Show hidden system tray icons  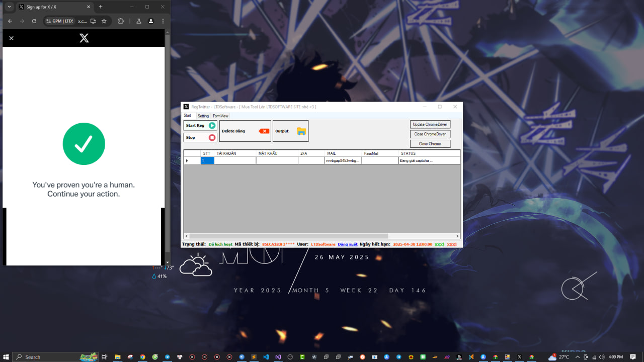point(578,357)
